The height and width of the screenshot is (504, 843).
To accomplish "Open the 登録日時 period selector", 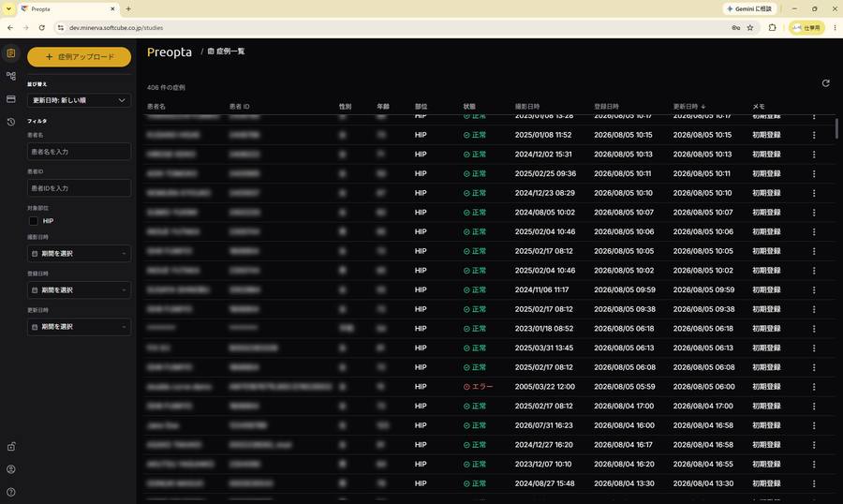I will point(79,289).
